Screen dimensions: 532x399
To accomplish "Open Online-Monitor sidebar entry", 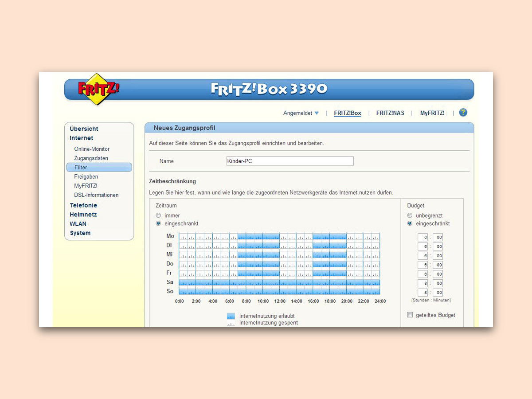I will click(x=92, y=149).
